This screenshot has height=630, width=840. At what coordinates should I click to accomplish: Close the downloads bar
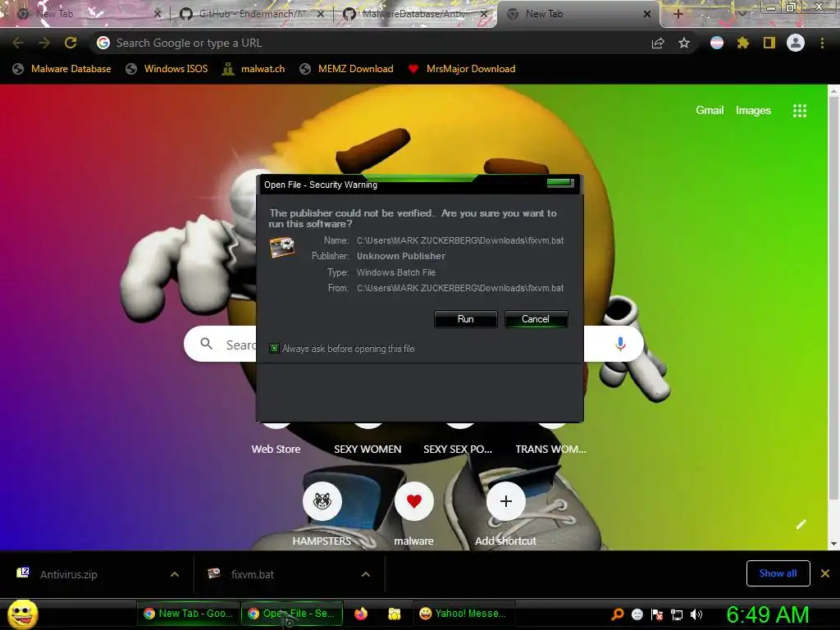(x=825, y=573)
